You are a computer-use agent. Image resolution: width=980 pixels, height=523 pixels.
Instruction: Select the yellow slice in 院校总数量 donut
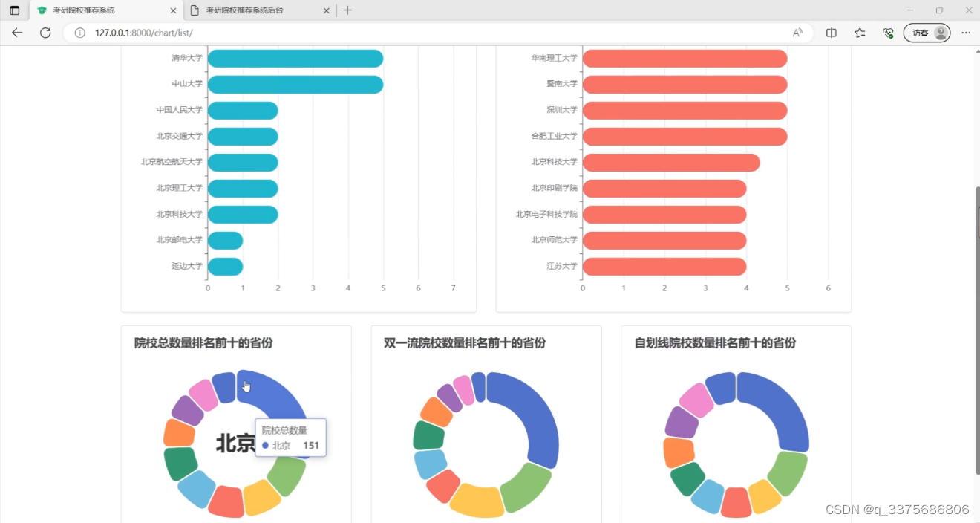click(261, 498)
